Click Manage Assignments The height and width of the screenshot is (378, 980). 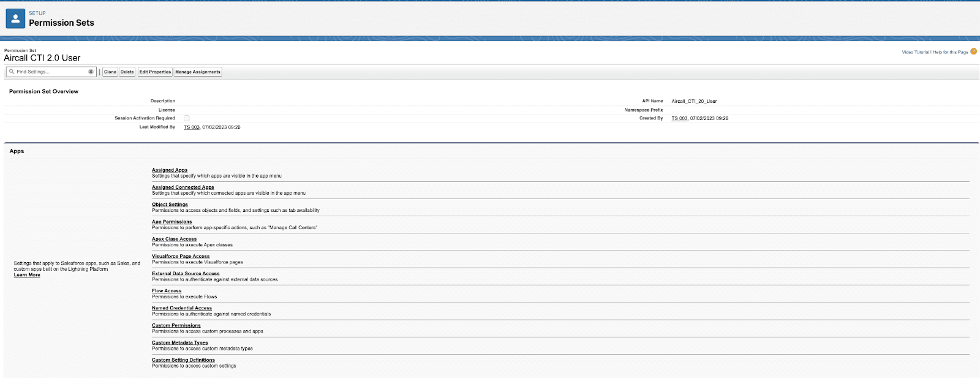(197, 72)
